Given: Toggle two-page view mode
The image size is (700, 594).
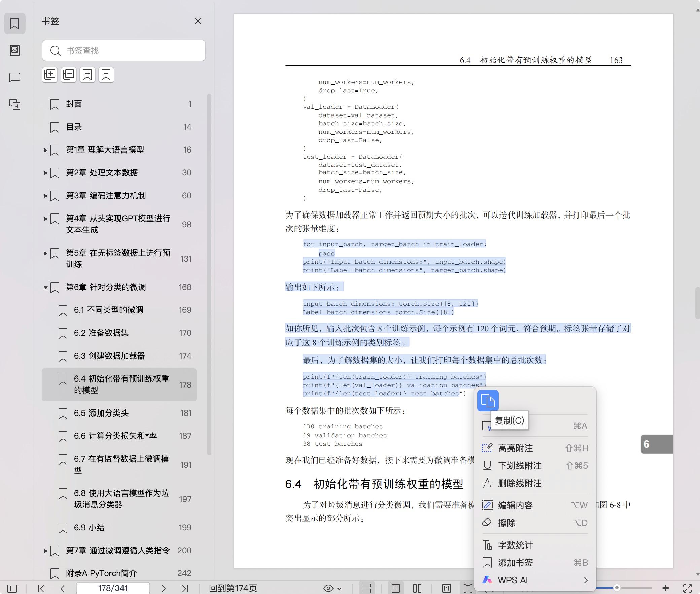Looking at the screenshot, I should [x=417, y=588].
